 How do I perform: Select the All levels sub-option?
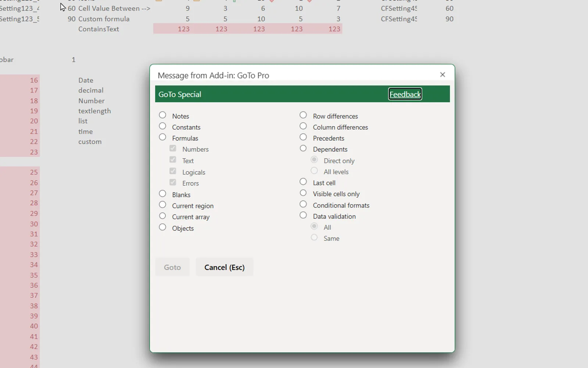314,171
